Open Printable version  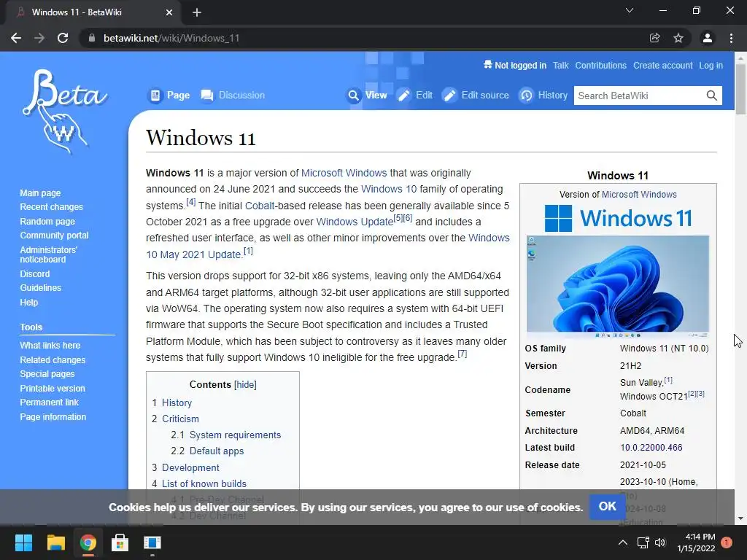(x=53, y=389)
